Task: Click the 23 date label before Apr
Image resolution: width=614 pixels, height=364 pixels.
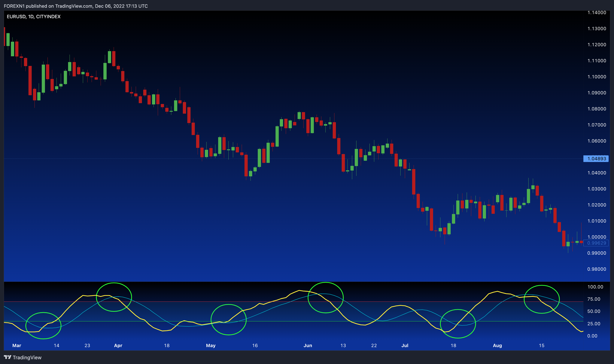Action: 87,345
